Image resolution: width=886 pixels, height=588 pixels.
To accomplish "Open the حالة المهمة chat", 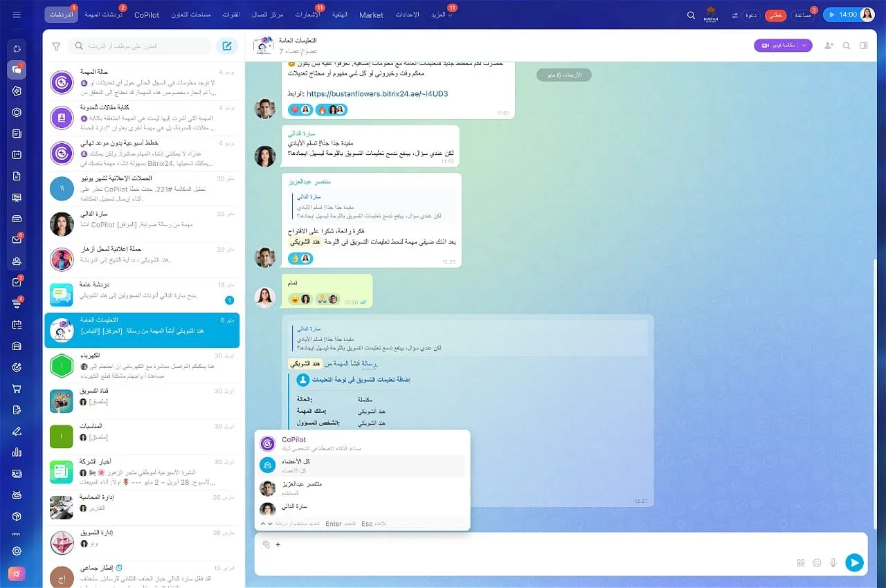I will click(144, 82).
